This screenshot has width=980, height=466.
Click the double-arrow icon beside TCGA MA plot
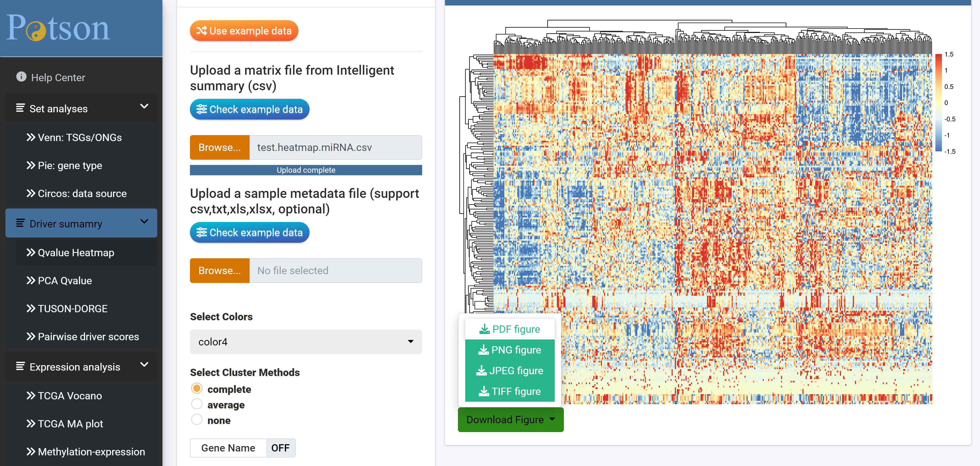31,423
